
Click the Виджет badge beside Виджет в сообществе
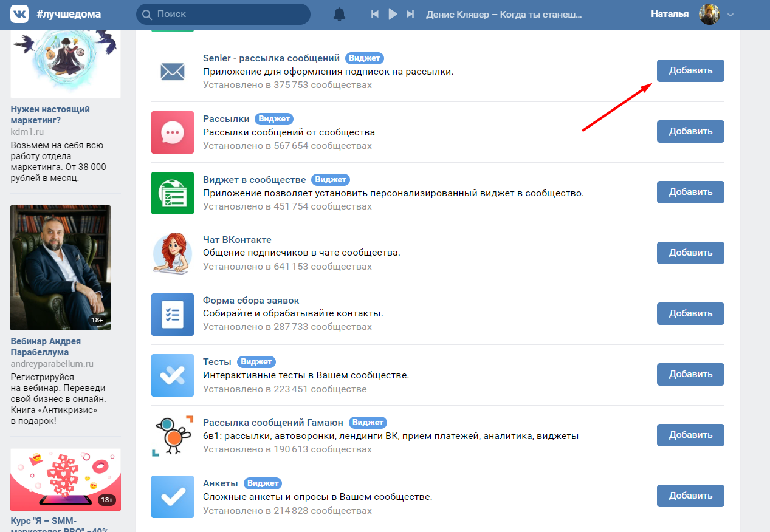331,180
